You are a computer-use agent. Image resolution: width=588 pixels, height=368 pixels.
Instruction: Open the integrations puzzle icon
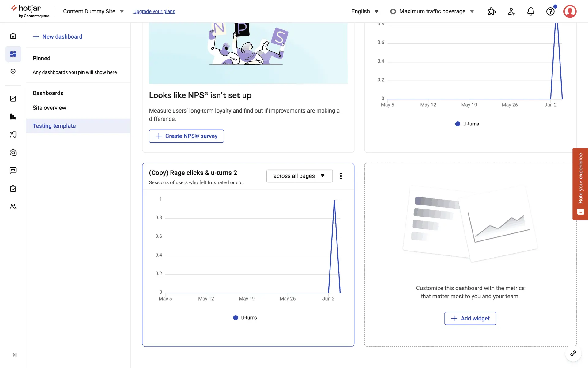(492, 11)
